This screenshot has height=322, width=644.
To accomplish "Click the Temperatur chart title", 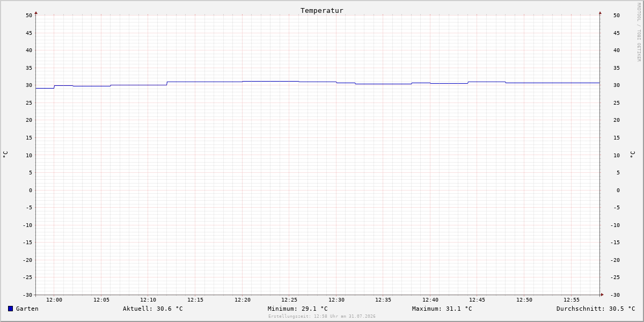I will click(x=322, y=10).
